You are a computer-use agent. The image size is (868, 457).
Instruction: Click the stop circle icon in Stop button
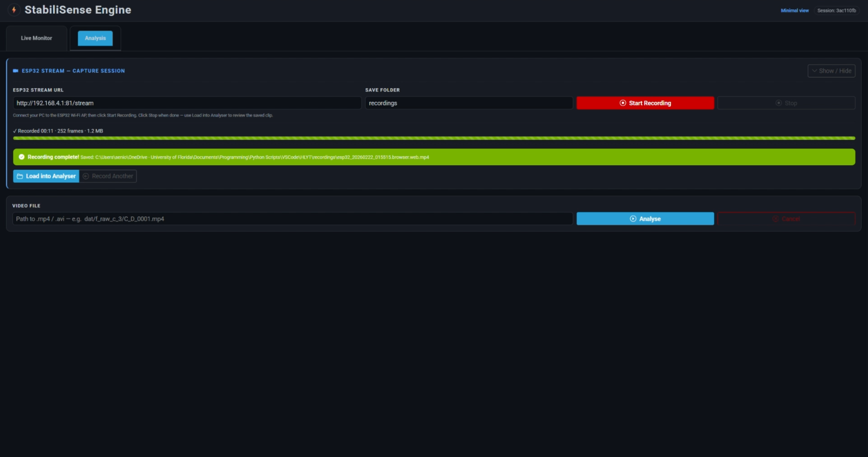pyautogui.click(x=778, y=103)
